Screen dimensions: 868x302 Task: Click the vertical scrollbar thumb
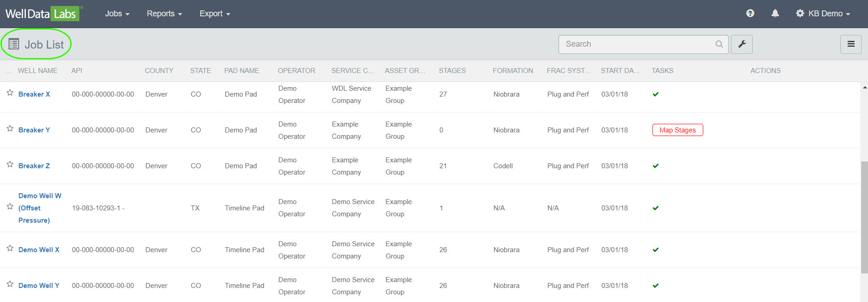(864, 218)
